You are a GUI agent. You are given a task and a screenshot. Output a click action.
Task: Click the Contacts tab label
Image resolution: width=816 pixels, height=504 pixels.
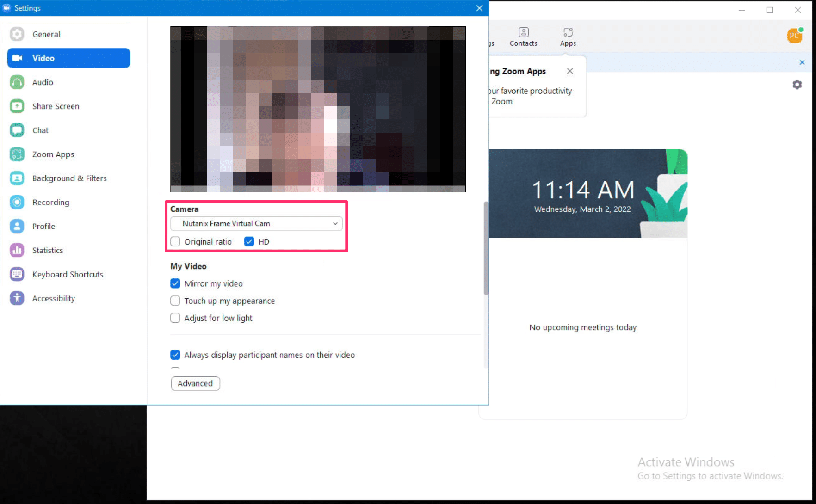tap(523, 43)
